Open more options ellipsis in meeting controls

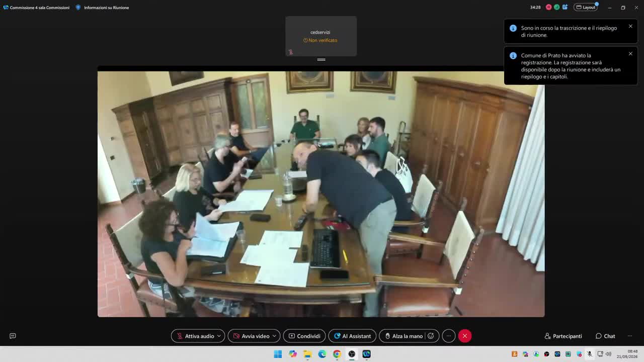tap(449, 336)
